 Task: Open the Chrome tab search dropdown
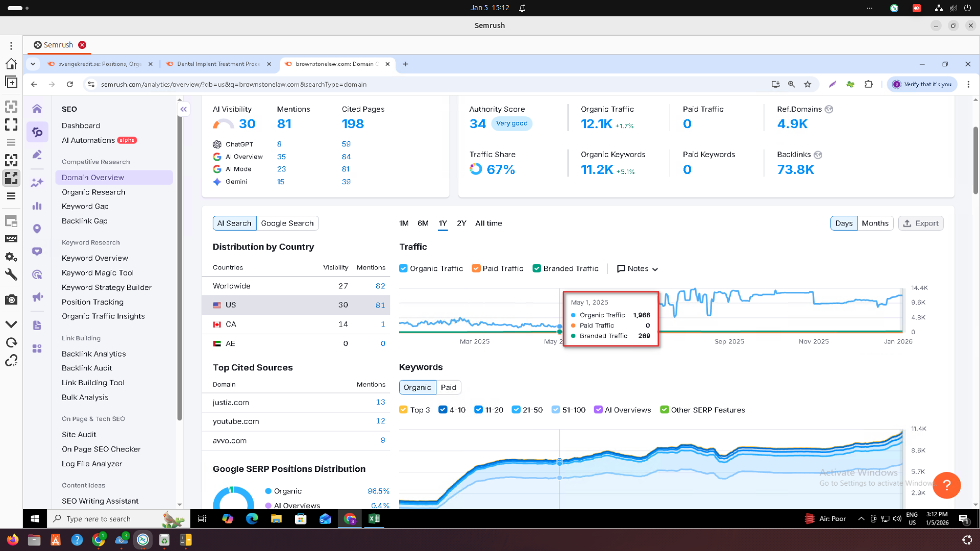(x=33, y=64)
